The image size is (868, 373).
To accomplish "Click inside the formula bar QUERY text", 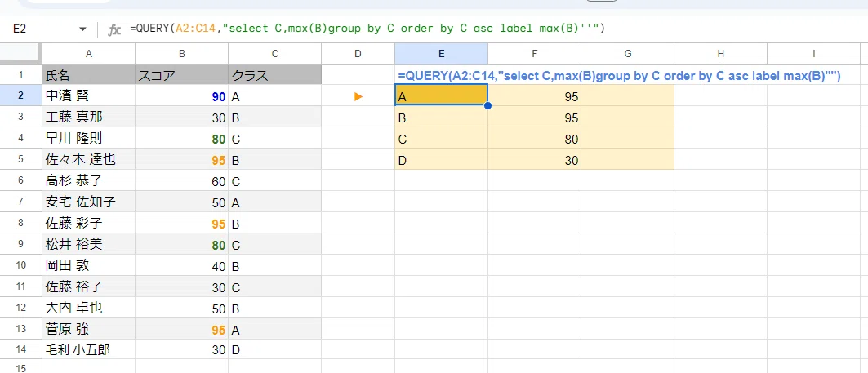I will [x=367, y=29].
